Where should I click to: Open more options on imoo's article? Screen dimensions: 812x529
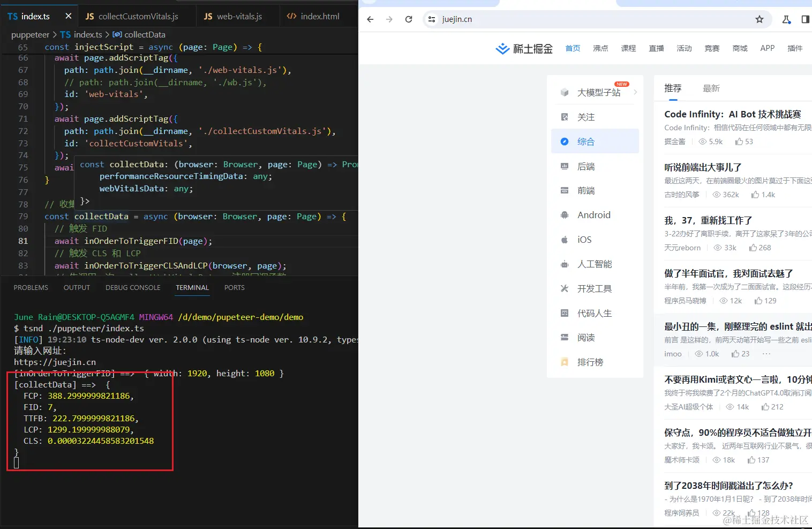coord(766,354)
